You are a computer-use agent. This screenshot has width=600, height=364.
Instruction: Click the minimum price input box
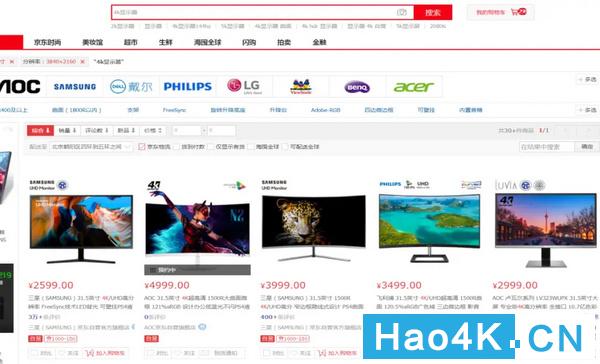tap(187, 131)
